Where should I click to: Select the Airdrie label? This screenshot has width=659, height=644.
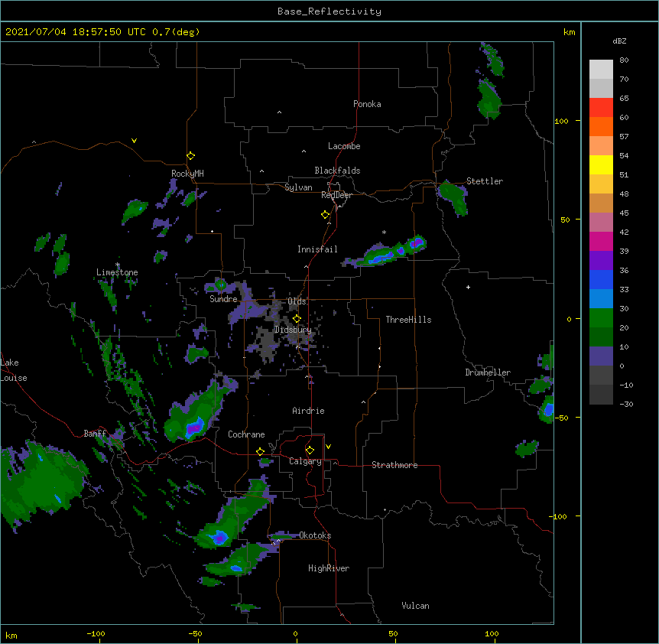(308, 411)
